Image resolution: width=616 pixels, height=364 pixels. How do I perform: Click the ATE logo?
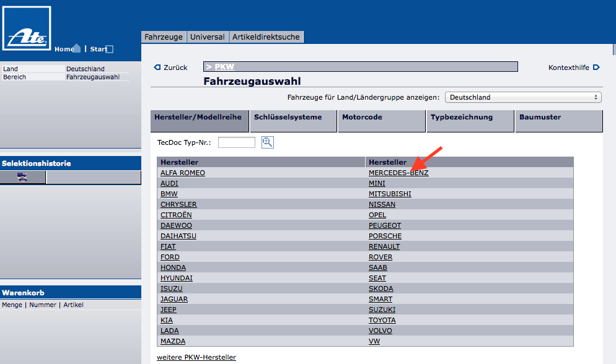pyautogui.click(x=26, y=28)
